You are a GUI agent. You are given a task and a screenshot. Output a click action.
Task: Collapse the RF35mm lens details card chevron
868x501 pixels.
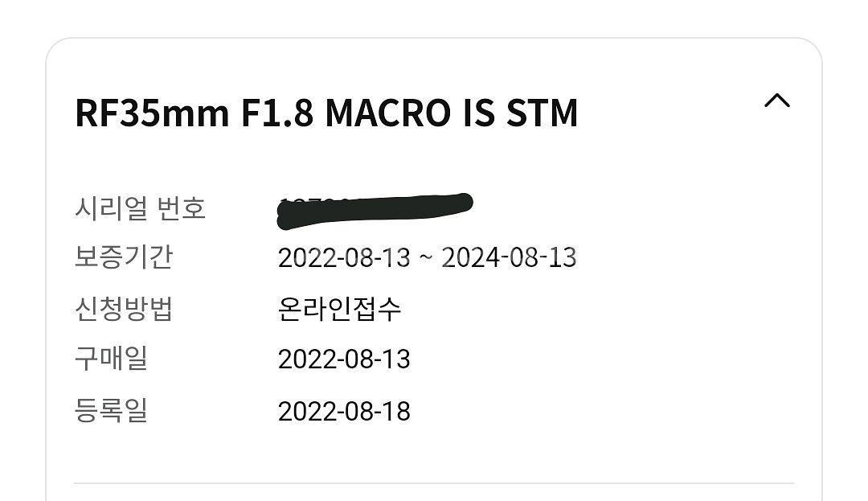tap(776, 101)
